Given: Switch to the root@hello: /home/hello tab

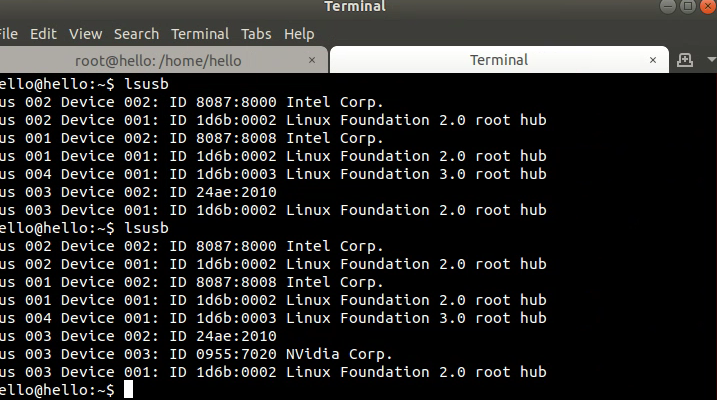Looking at the screenshot, I should (158, 60).
